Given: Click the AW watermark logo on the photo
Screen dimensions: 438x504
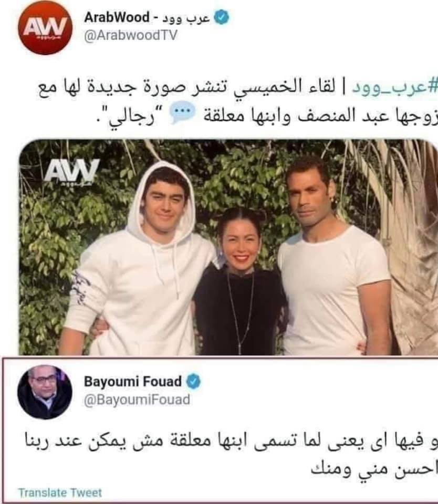Looking at the screenshot, I should [71, 173].
